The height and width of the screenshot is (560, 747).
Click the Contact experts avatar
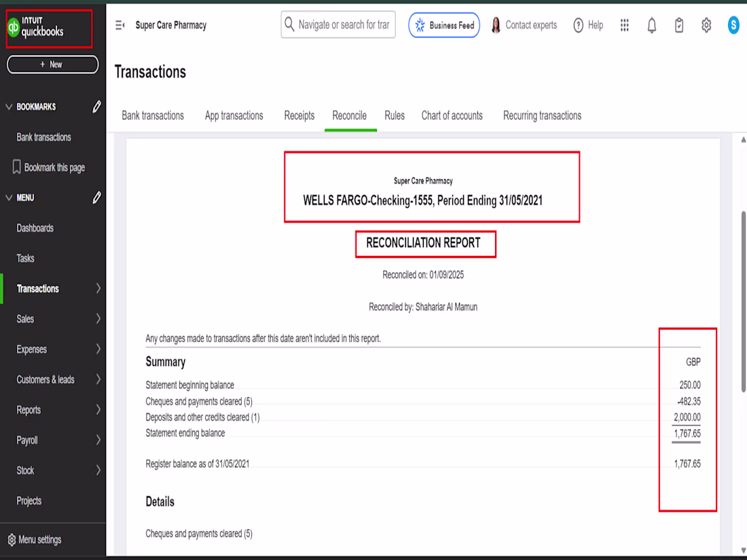(x=496, y=25)
